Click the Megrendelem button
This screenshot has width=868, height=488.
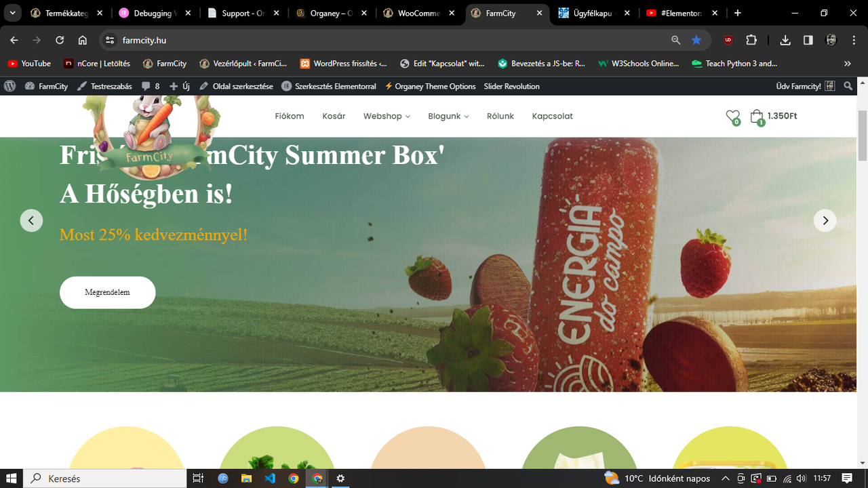pos(107,292)
